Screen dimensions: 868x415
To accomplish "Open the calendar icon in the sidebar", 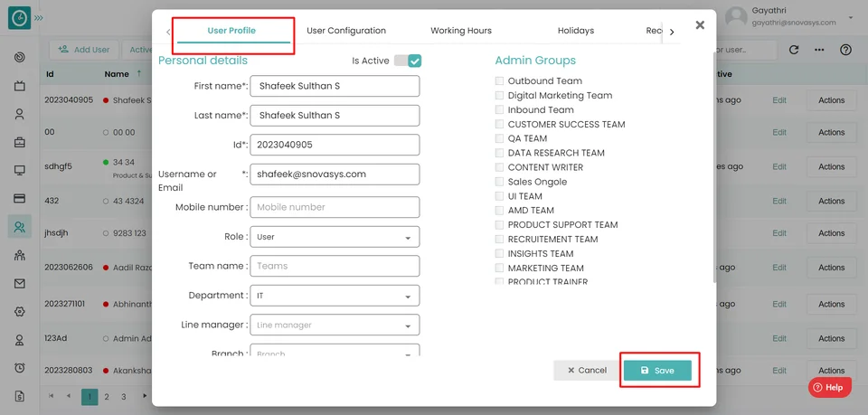I will click(19, 86).
